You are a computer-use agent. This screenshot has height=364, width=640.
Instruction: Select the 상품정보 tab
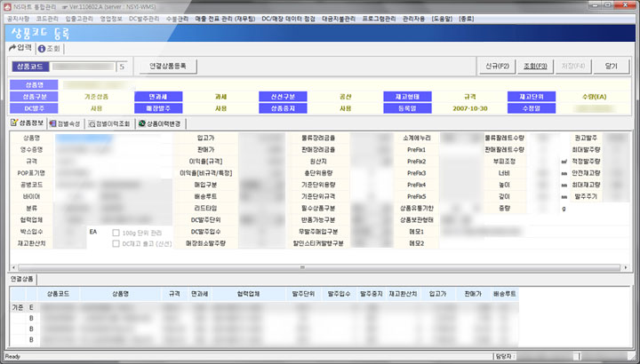coord(27,123)
